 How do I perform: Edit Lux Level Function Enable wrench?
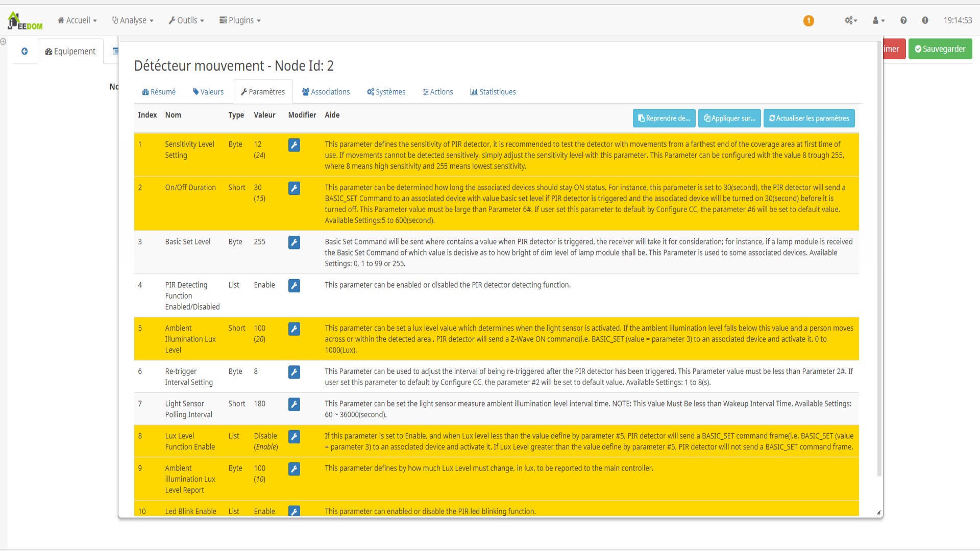point(294,437)
